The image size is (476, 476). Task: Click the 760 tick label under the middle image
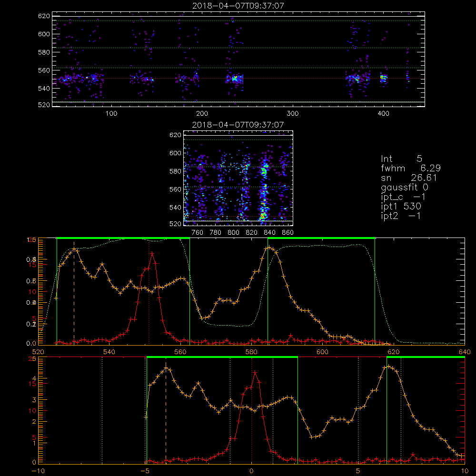pyautogui.click(x=198, y=233)
